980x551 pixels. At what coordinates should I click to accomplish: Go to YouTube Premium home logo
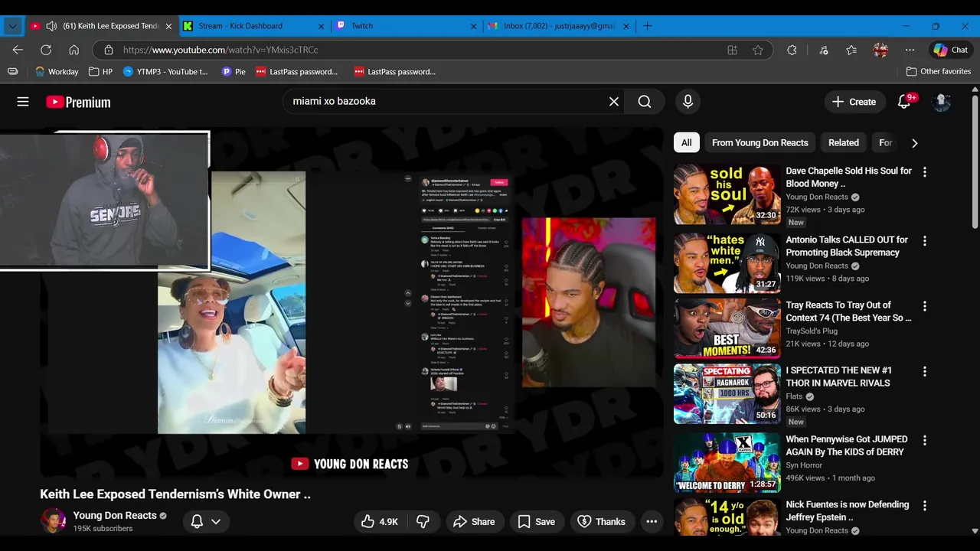pos(78,102)
